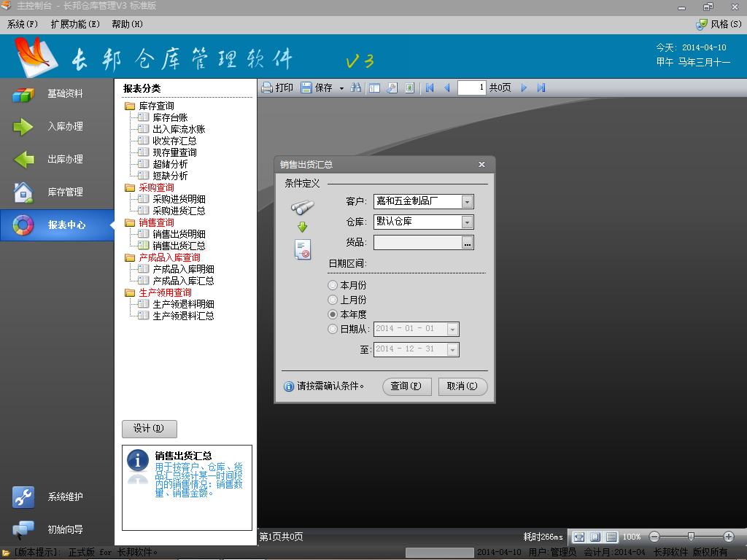Select the 本月份 radio option
Screen dimensions: 747x560
click(x=333, y=285)
